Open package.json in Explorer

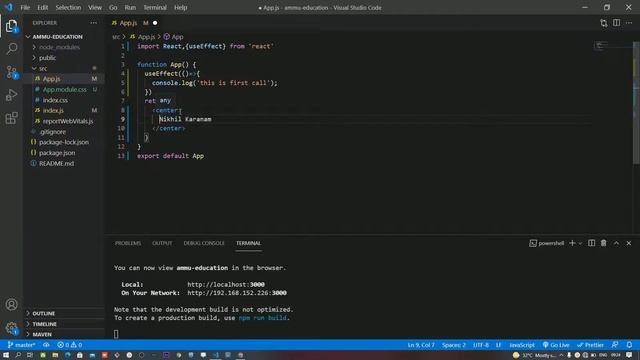[x=57, y=153]
